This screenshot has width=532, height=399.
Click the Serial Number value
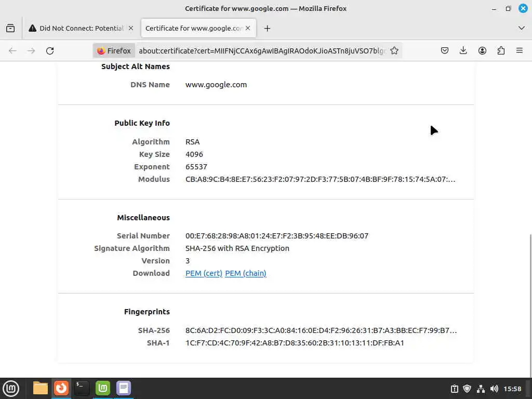(277, 236)
